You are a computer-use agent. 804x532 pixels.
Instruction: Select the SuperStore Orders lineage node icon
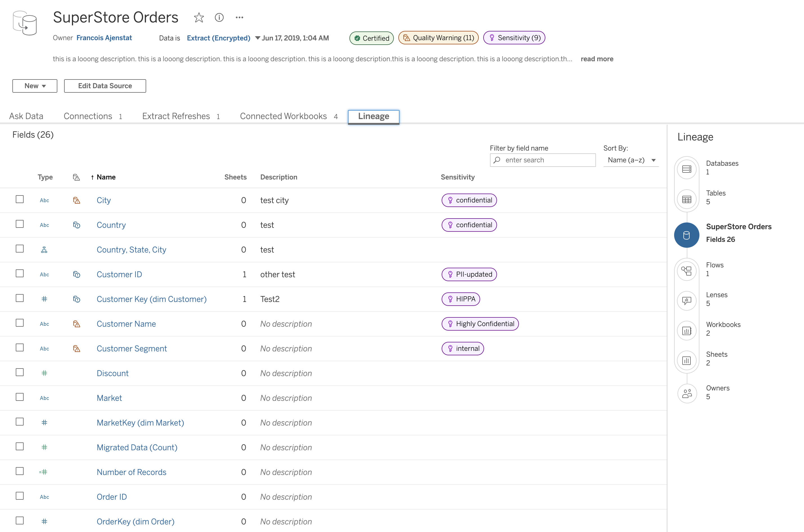[x=686, y=235]
